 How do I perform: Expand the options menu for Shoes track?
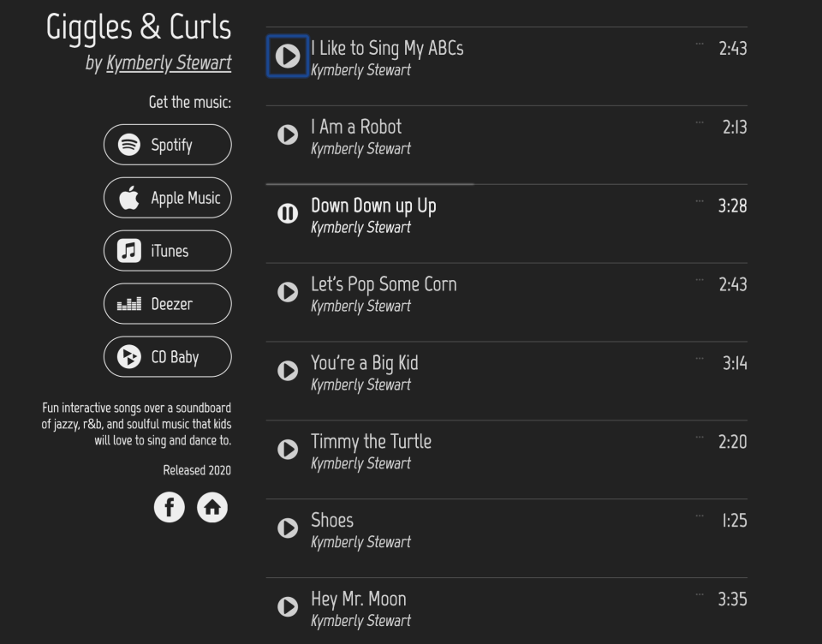coord(700,516)
